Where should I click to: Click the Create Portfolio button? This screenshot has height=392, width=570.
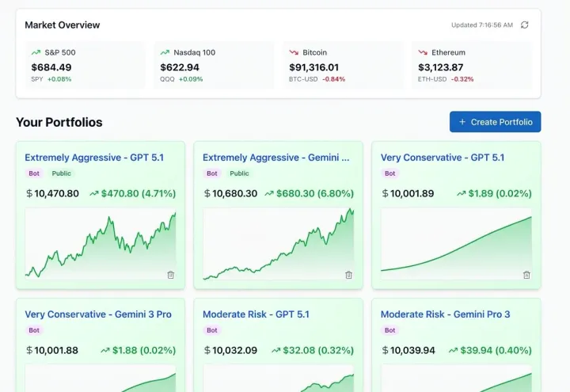click(x=495, y=122)
